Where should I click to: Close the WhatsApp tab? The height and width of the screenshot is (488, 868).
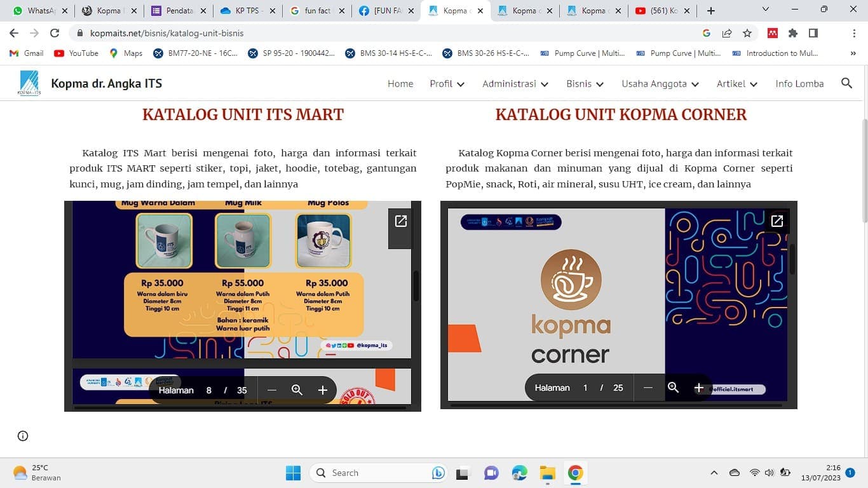point(64,11)
